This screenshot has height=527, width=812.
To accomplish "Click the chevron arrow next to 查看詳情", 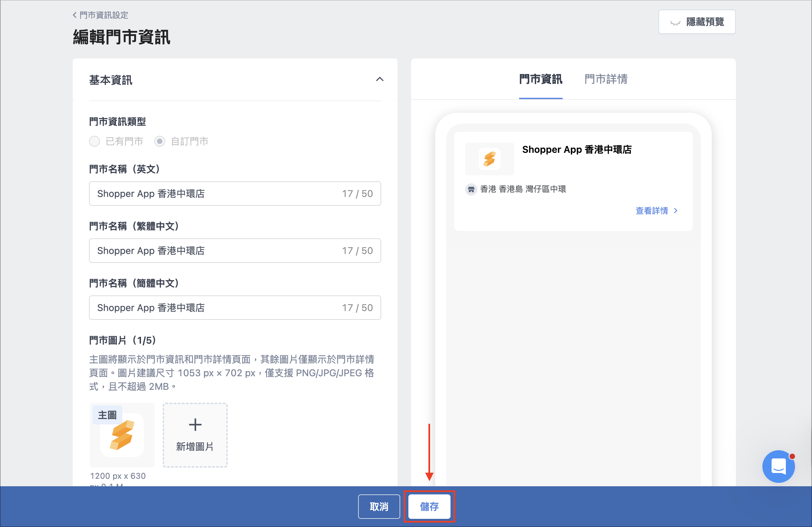I will coord(675,211).
